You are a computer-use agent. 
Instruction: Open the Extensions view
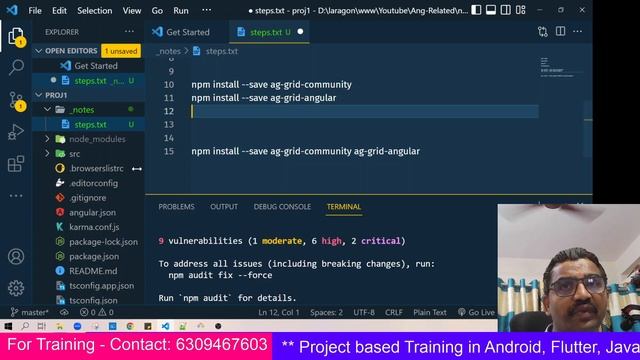pyautogui.click(x=16, y=164)
